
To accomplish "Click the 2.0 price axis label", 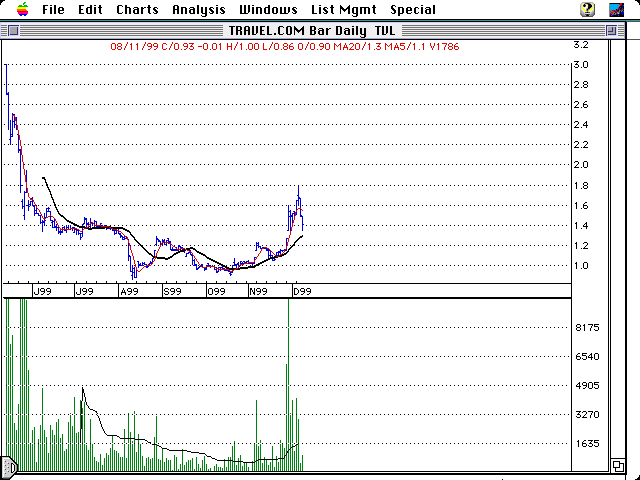I will [581, 164].
